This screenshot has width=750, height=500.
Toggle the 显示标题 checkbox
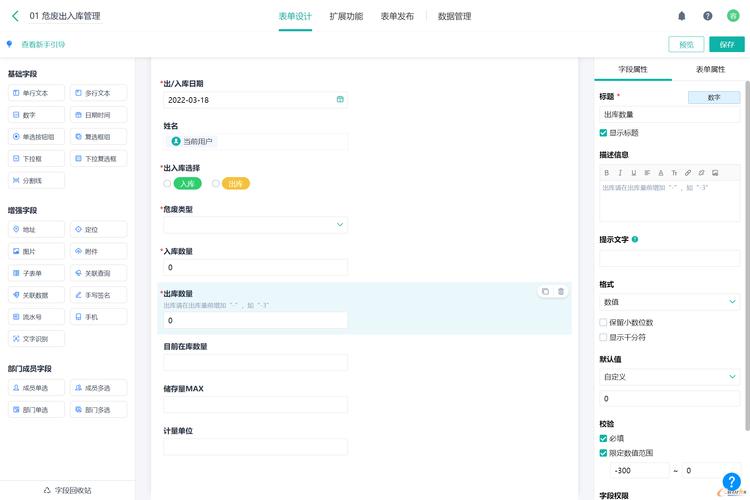(603, 132)
